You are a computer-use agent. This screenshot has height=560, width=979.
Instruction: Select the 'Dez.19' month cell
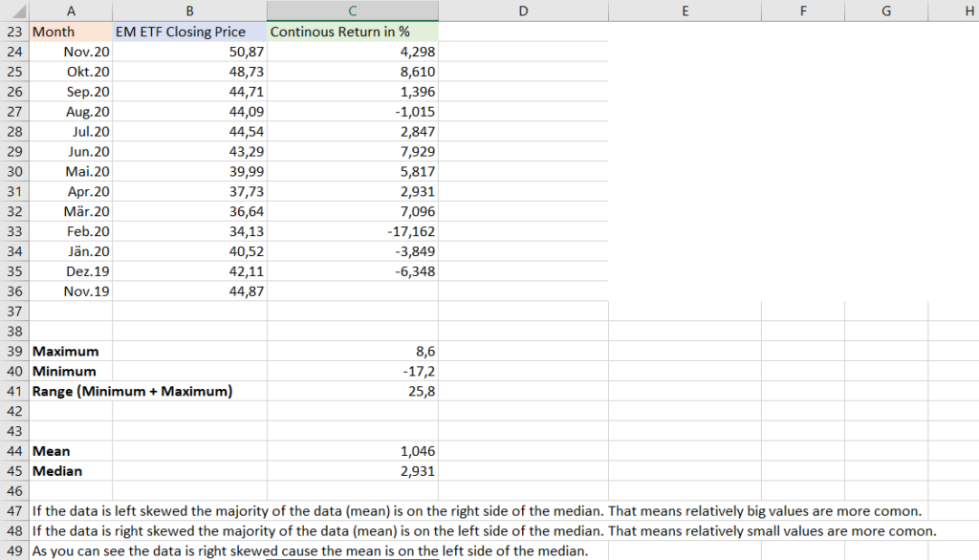tap(71, 271)
